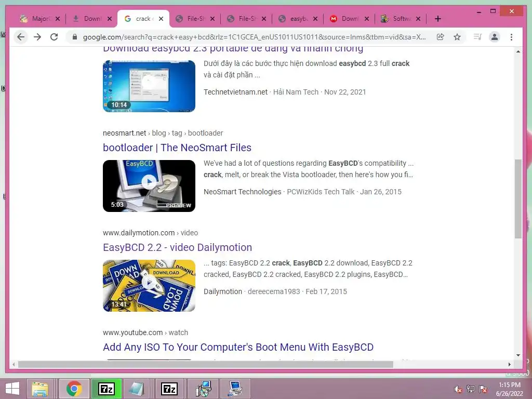This screenshot has width=532, height=399.
Task: Click 'Dailymotion · dereecema1983' source text
Action: pos(252,291)
